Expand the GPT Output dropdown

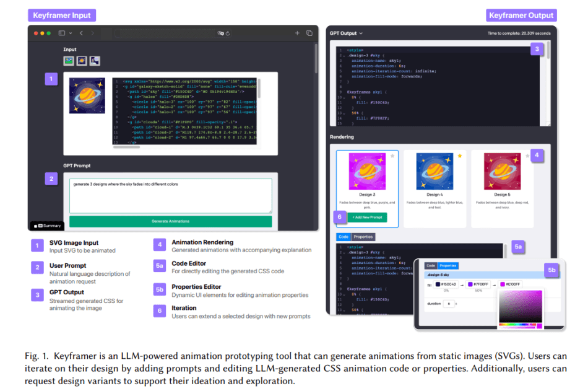click(361, 33)
